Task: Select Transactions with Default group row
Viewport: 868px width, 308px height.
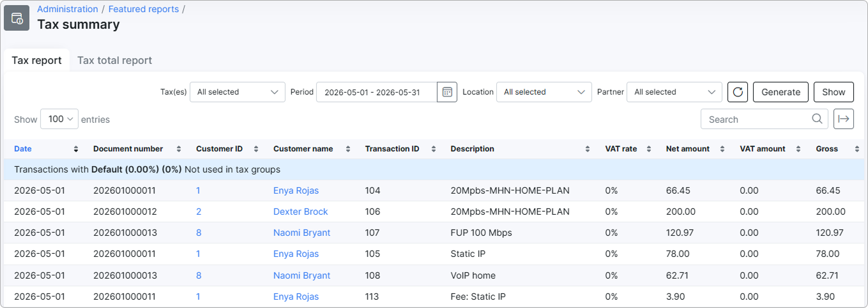Action: coord(434,169)
